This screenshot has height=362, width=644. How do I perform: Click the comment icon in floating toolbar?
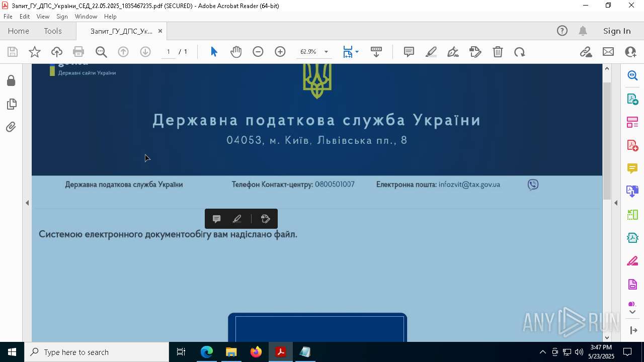click(x=217, y=219)
